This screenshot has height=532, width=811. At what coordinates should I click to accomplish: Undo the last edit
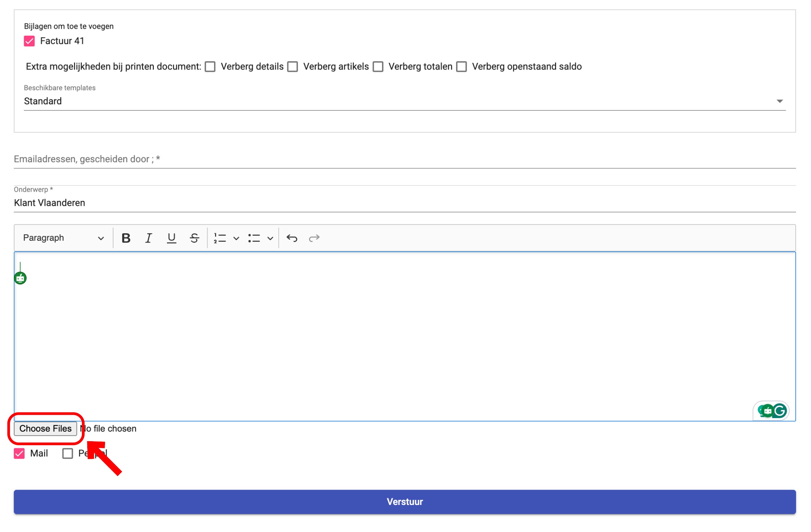tap(292, 238)
